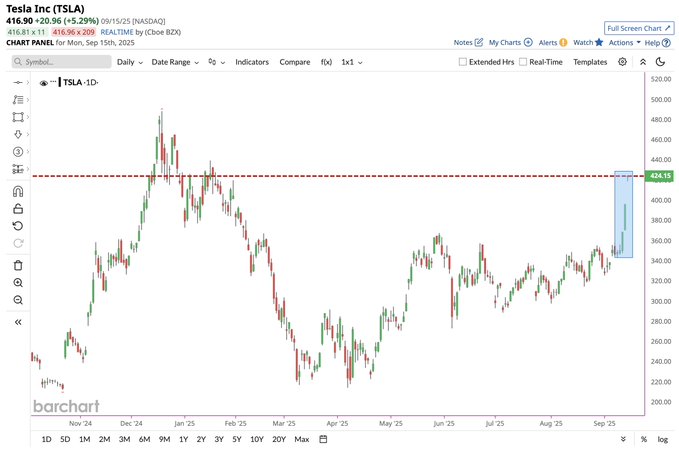Viewport: 679px width, 449px height.
Task: Toggle percent scale on price axis
Action: pos(644,439)
